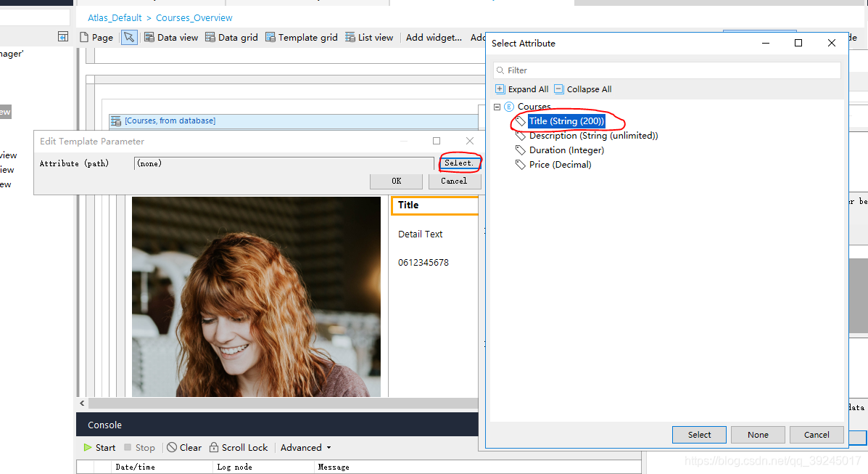Click the Clear console icon
The height and width of the screenshot is (474, 868).
(172, 447)
